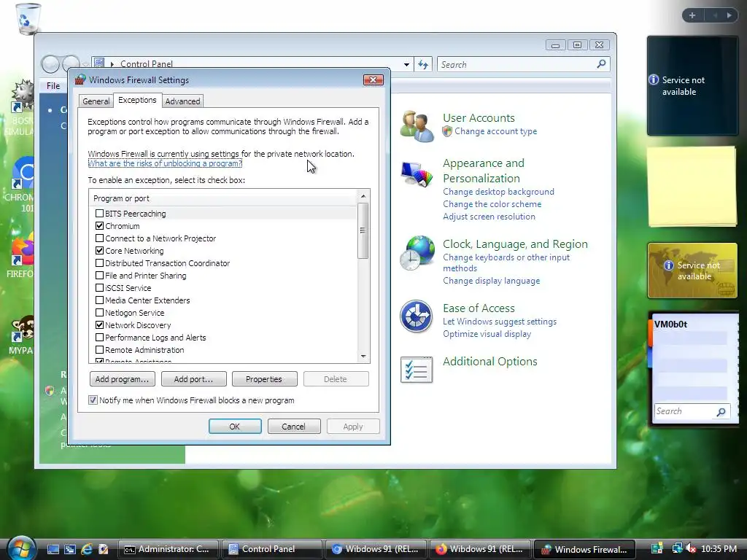
Task: Check Connect to a Network Projector
Action: point(99,238)
